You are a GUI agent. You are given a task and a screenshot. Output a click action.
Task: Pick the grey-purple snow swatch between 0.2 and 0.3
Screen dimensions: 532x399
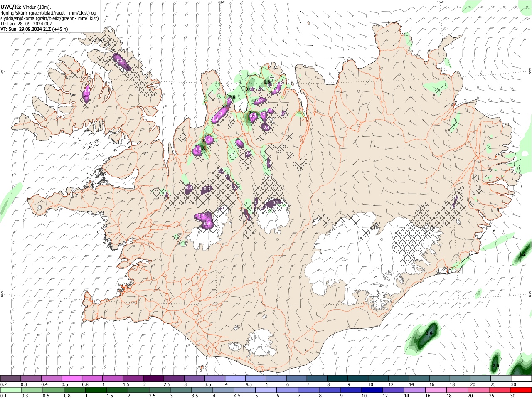pyautogui.click(x=10, y=379)
